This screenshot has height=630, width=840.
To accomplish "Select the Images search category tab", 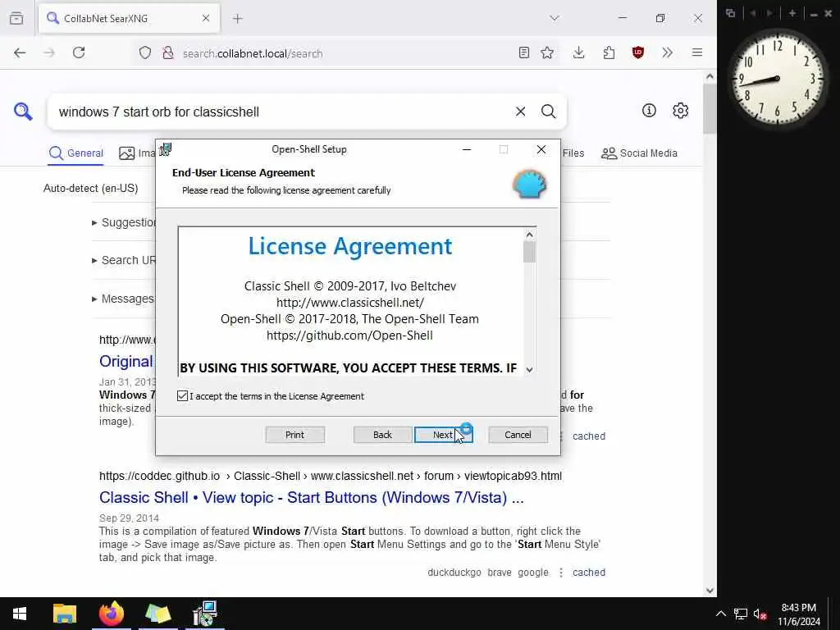I will click(137, 153).
